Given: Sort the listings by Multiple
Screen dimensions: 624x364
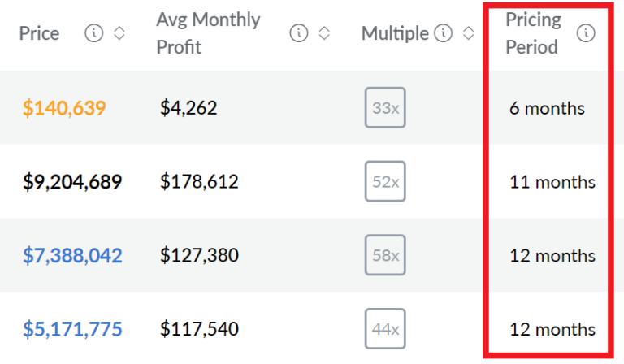Looking at the screenshot, I should click(x=468, y=33).
